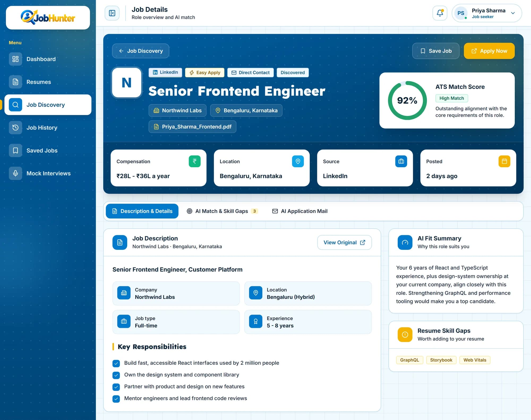Screen dimensions: 531x420
Task: Click View Original link button
Action: tap(344, 242)
